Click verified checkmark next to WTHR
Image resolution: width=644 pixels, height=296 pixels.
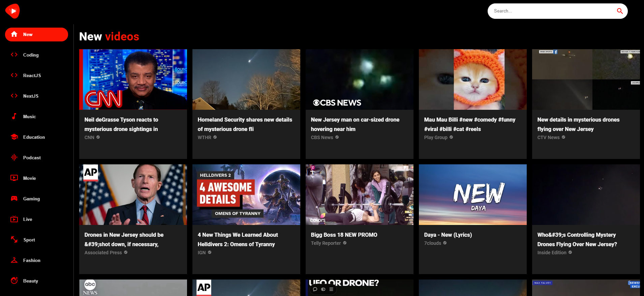[x=215, y=137]
